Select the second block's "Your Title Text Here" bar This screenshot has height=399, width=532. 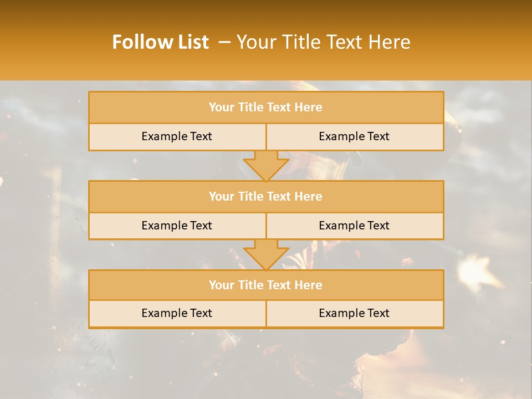click(266, 196)
